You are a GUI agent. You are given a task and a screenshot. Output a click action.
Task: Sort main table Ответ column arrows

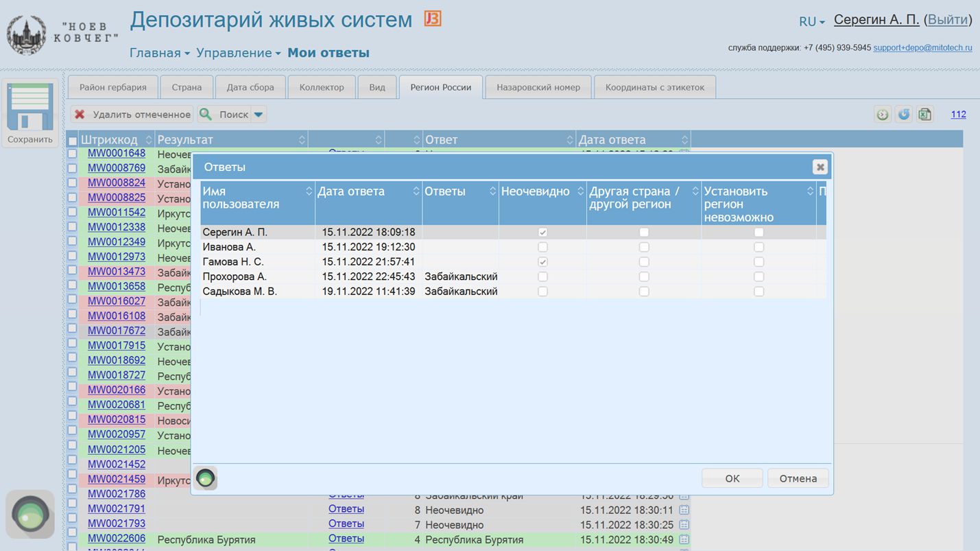(x=570, y=140)
